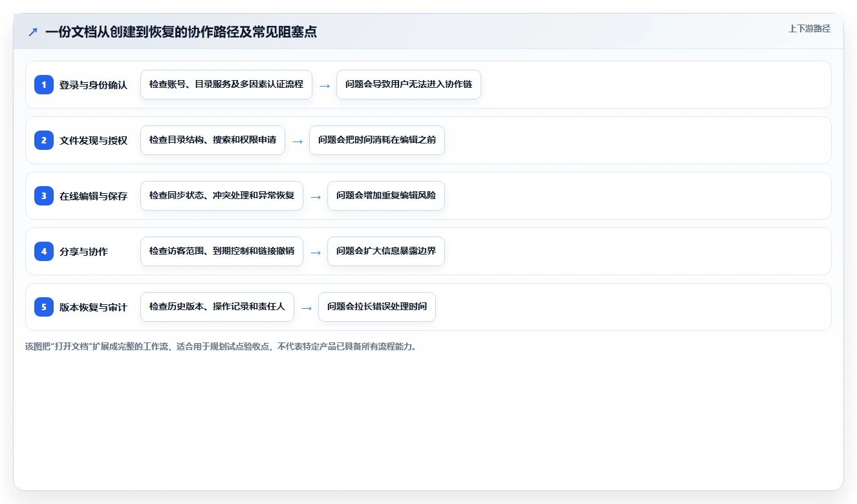The image size is (857, 504).
Task: Click the footnote starting 该图把“打开文档”扩展成完整的工作流
Action: point(222,346)
